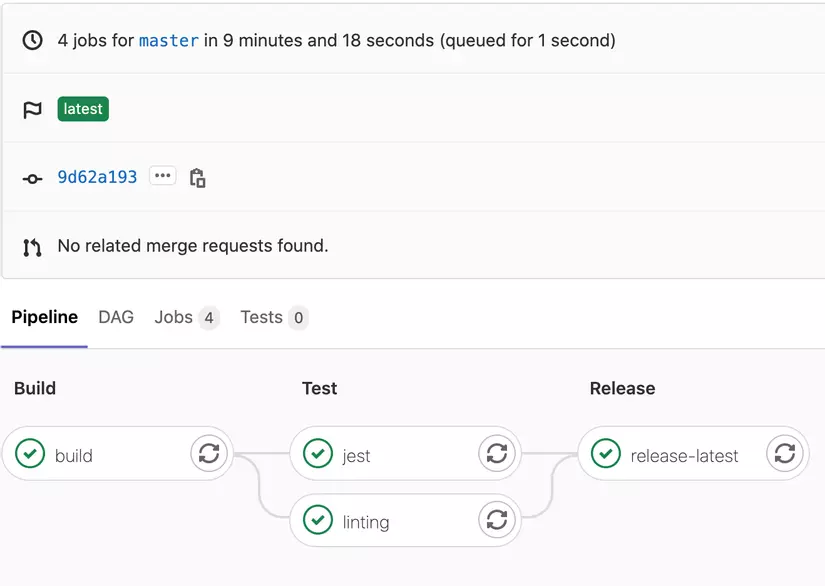The height and width of the screenshot is (586, 825).
Task: Click the flag icon next to latest tag
Action: (31, 109)
